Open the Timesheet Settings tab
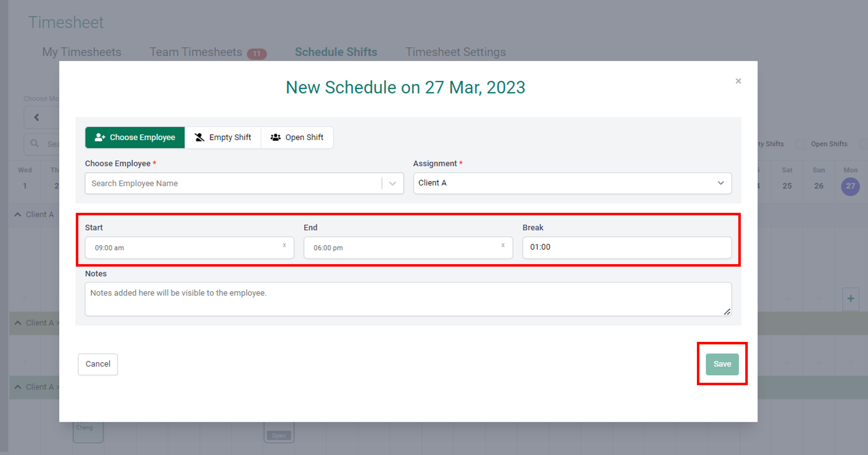Image resolution: width=868 pixels, height=455 pixels. pyautogui.click(x=455, y=52)
